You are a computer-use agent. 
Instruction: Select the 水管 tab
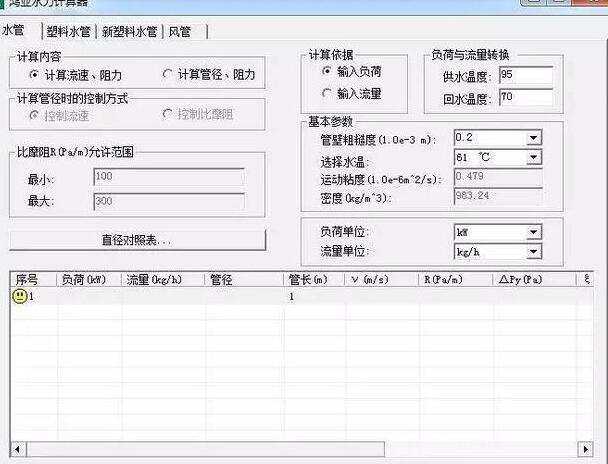(x=14, y=32)
